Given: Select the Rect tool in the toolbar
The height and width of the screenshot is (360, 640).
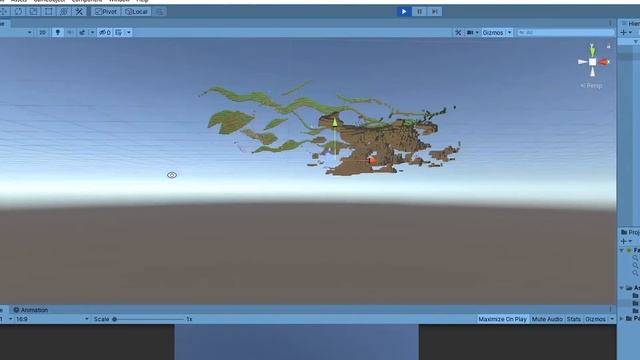Looking at the screenshot, I should pos(49,11).
